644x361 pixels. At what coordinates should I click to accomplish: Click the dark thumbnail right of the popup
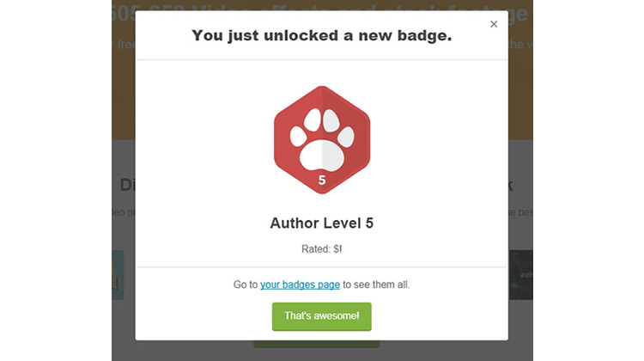pos(520,275)
